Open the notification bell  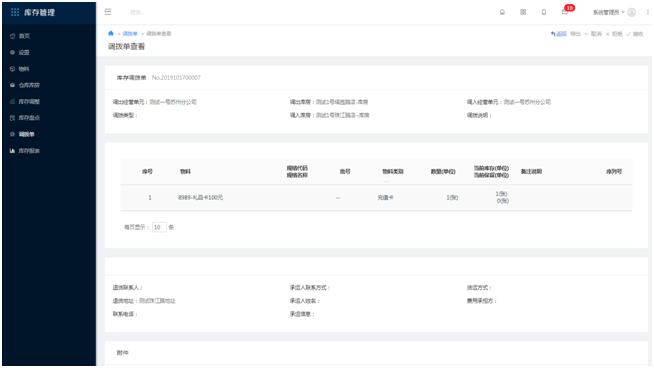[544, 12]
